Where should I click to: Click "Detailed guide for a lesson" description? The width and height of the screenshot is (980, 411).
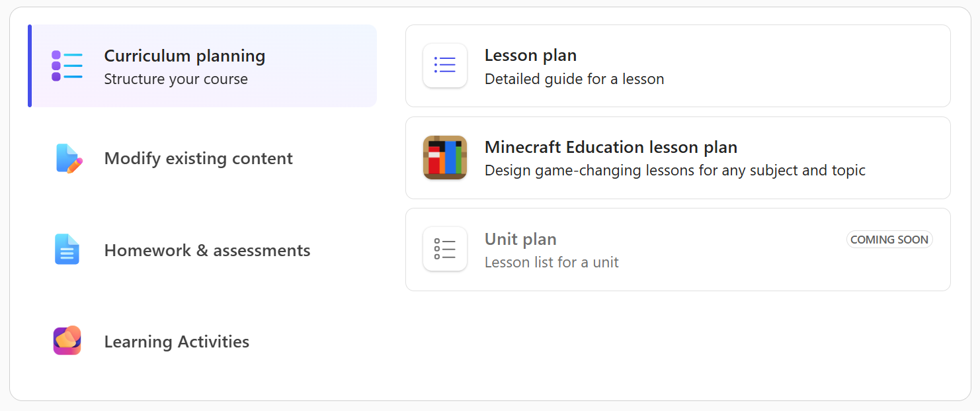point(574,79)
